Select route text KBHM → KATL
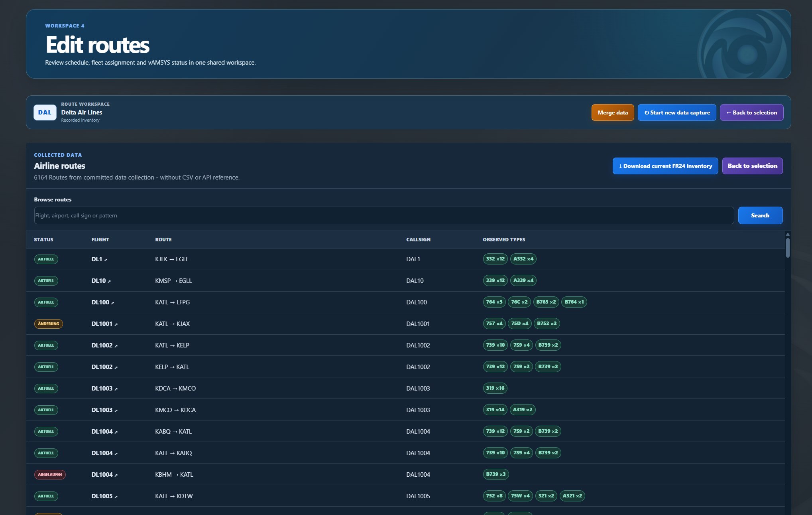Viewport: 812px width, 515px height. pyautogui.click(x=174, y=475)
